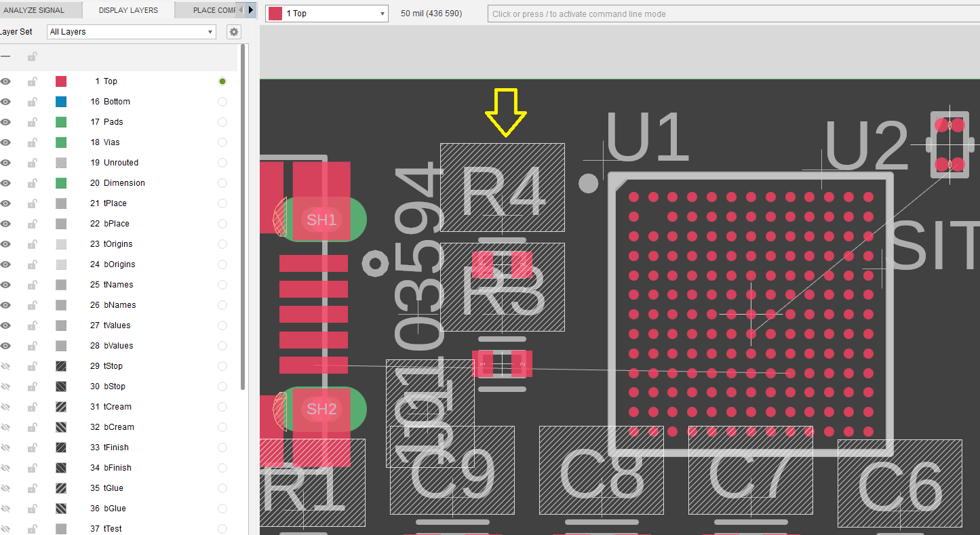The image size is (980, 535).
Task: Hide the Unrouted layer
Action: click(6, 162)
